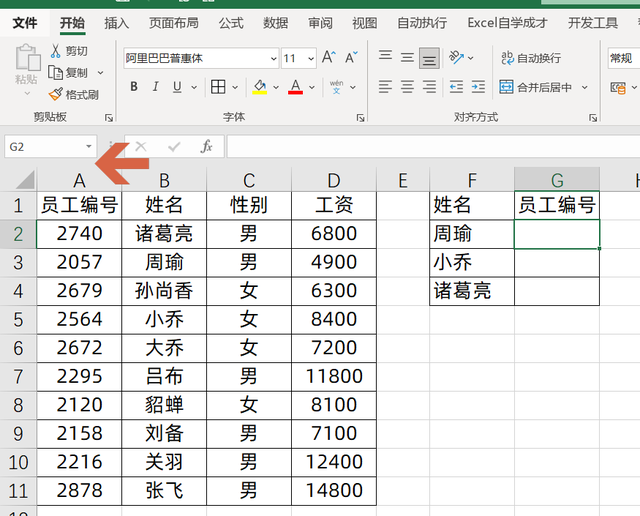
Task: Click the Cut scissors icon
Action: pyautogui.click(x=56, y=51)
